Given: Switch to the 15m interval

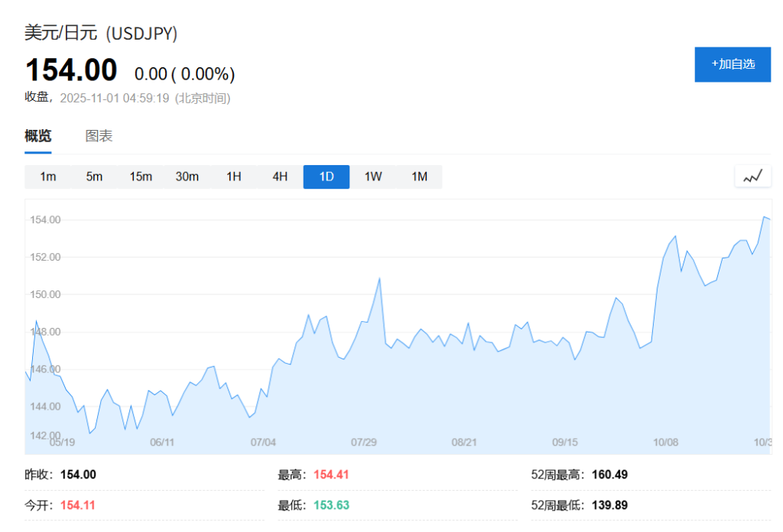Looking at the screenshot, I should tap(141, 177).
